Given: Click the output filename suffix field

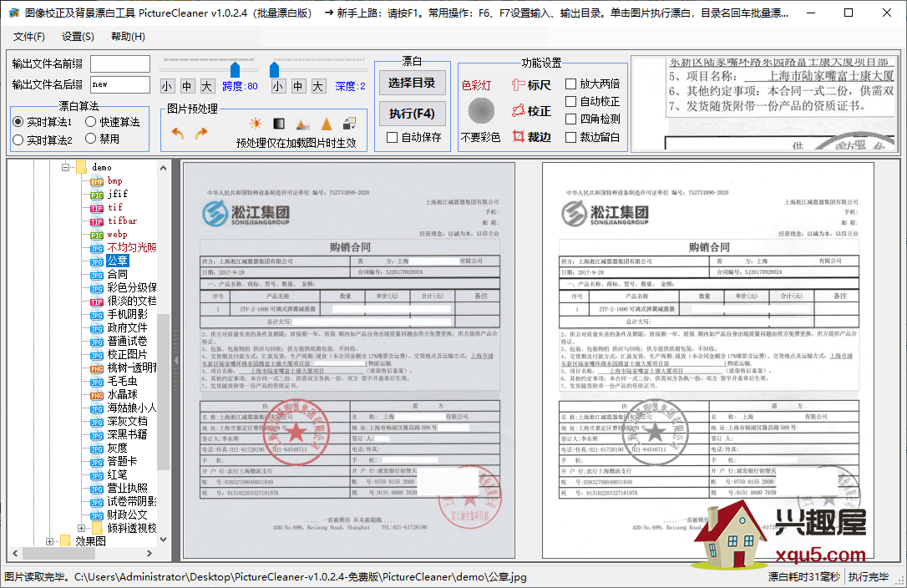Looking at the screenshot, I should [119, 84].
